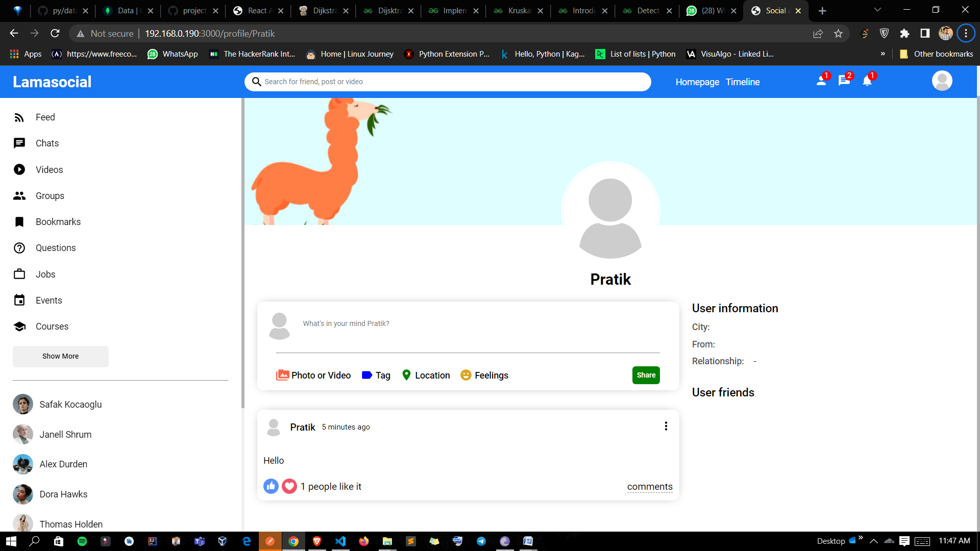Open the post options menu
Viewport: 980px width, 551px height.
(x=666, y=426)
